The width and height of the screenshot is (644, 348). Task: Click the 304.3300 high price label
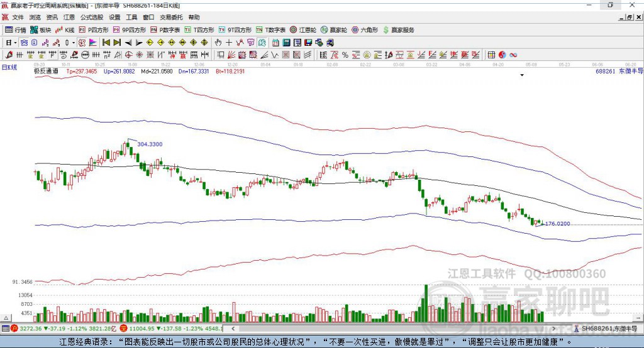pos(150,144)
